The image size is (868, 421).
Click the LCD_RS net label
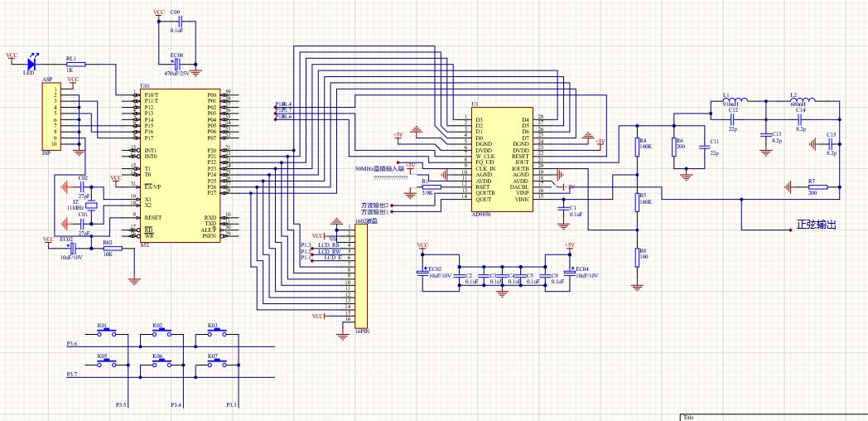coord(329,244)
